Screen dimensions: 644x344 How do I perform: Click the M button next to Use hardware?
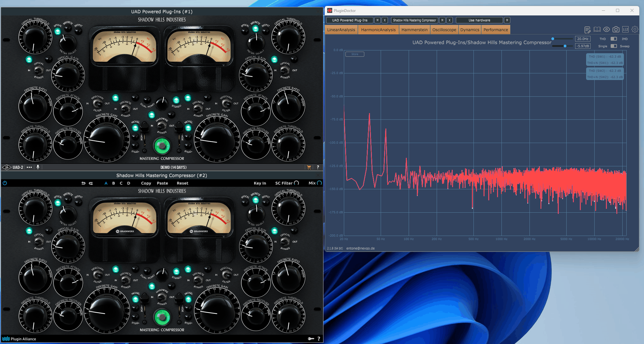[507, 20]
